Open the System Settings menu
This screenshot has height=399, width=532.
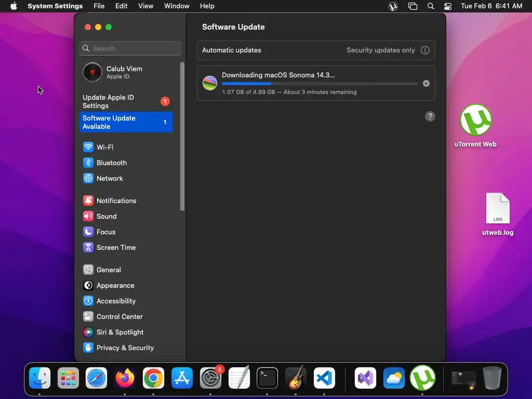(x=55, y=6)
